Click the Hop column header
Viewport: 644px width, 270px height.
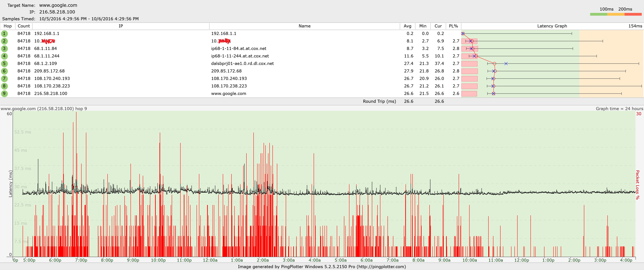tap(7, 26)
